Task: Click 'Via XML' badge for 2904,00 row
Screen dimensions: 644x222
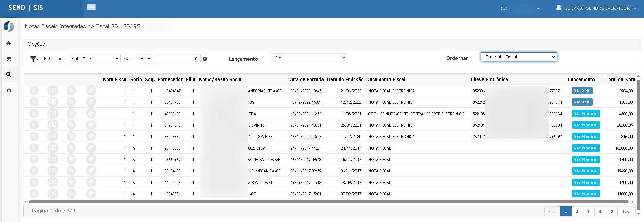Action: (582, 91)
